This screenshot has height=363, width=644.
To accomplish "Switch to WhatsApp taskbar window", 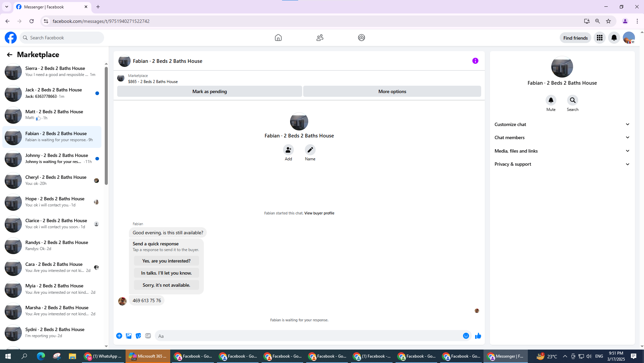I will (103, 356).
